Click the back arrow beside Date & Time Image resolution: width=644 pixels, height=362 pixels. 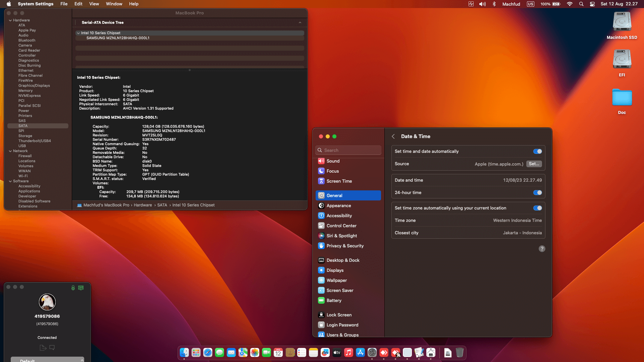coord(393,136)
